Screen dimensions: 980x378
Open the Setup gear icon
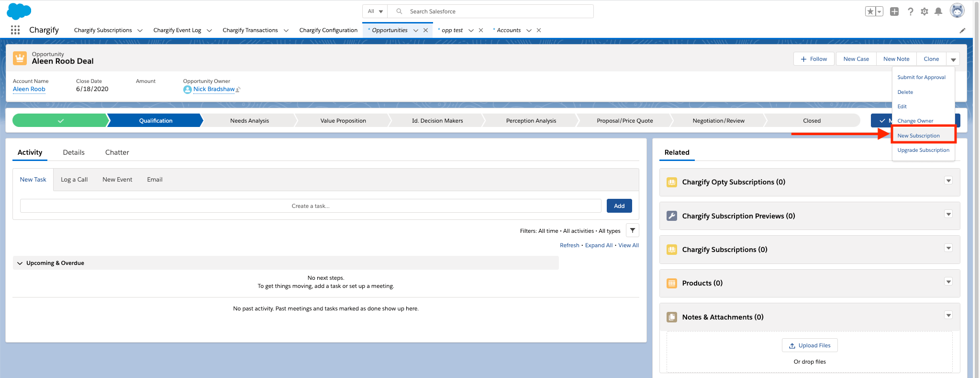(x=924, y=11)
